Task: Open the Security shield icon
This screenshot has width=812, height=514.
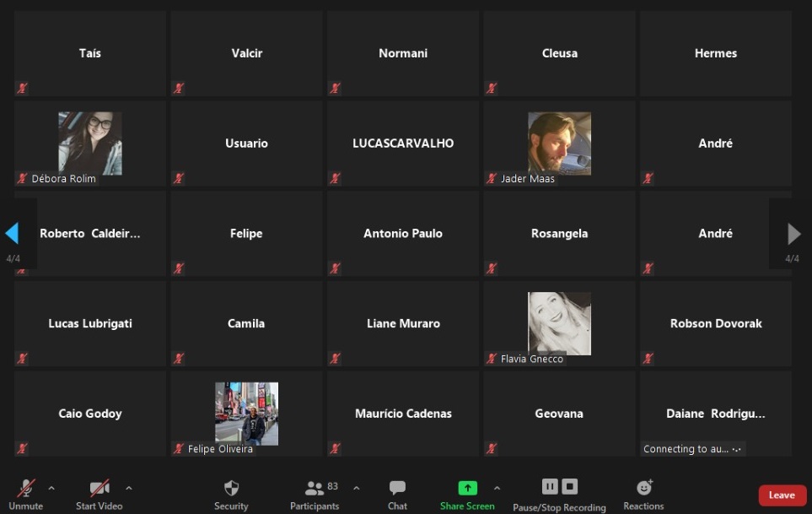Action: 232,488
